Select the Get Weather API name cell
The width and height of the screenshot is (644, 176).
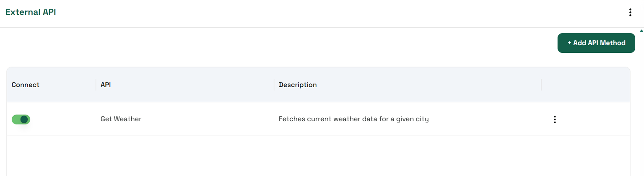121,119
